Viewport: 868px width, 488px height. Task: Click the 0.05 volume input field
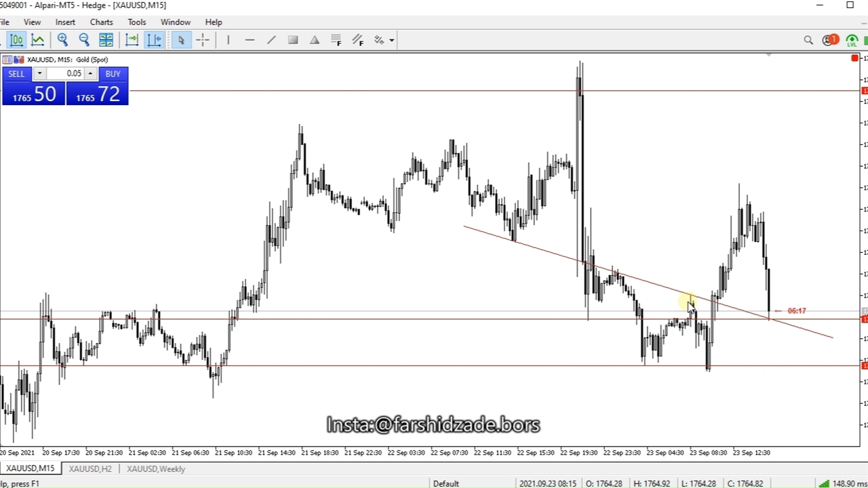coord(65,74)
